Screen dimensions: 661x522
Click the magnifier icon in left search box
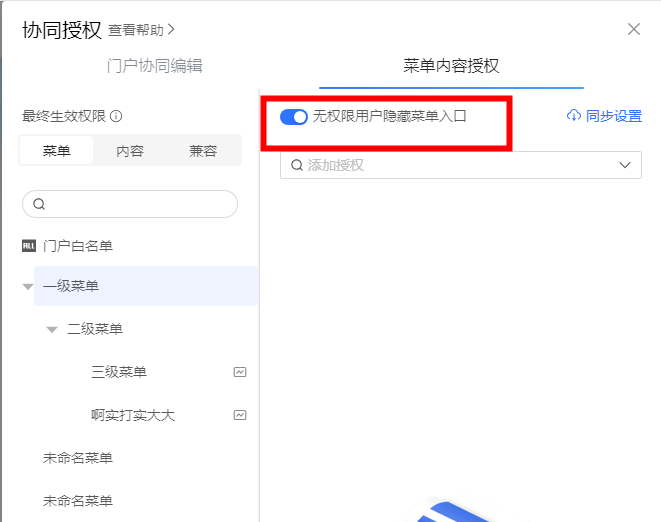[x=40, y=204]
